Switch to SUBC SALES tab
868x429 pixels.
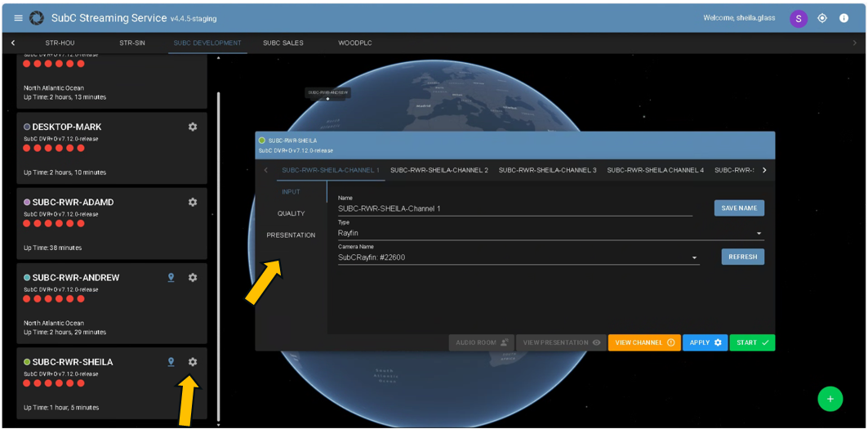tap(283, 42)
